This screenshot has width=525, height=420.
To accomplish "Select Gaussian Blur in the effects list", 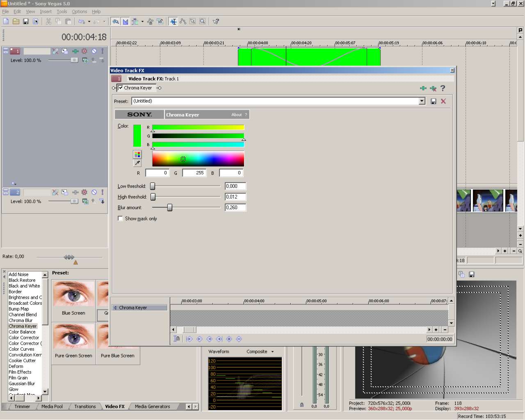I will click(x=22, y=383).
